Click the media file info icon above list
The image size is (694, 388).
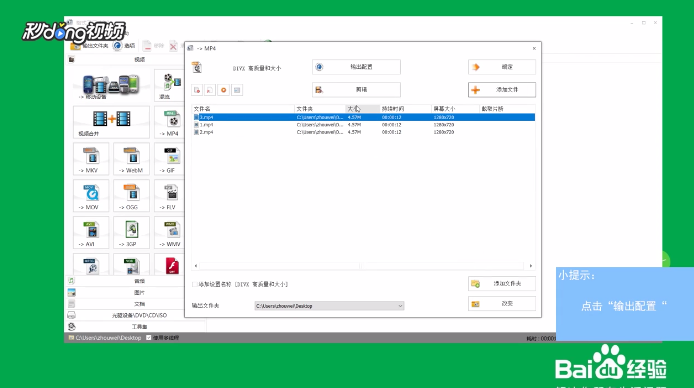pos(237,90)
